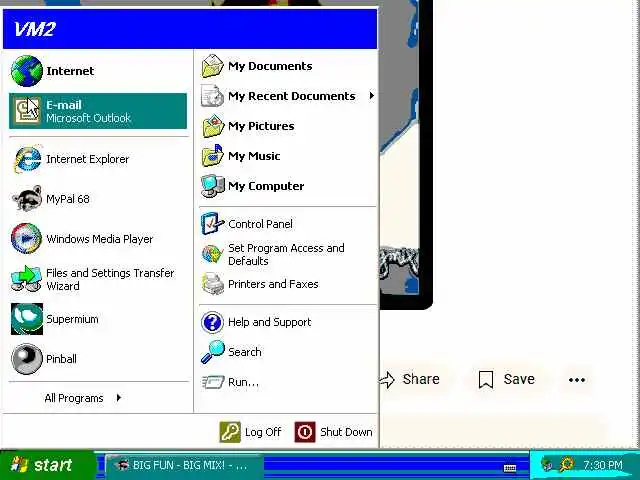
Task: Click the Log Off key icon
Action: pyautogui.click(x=230, y=432)
